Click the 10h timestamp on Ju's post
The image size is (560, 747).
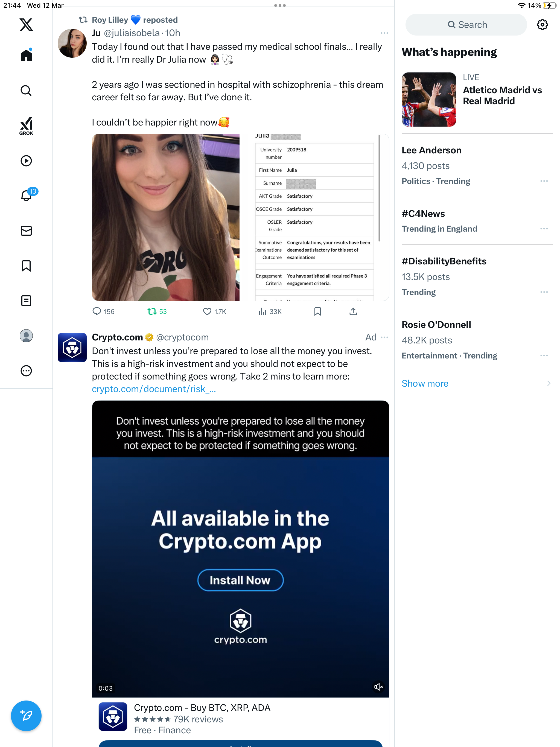point(173,33)
